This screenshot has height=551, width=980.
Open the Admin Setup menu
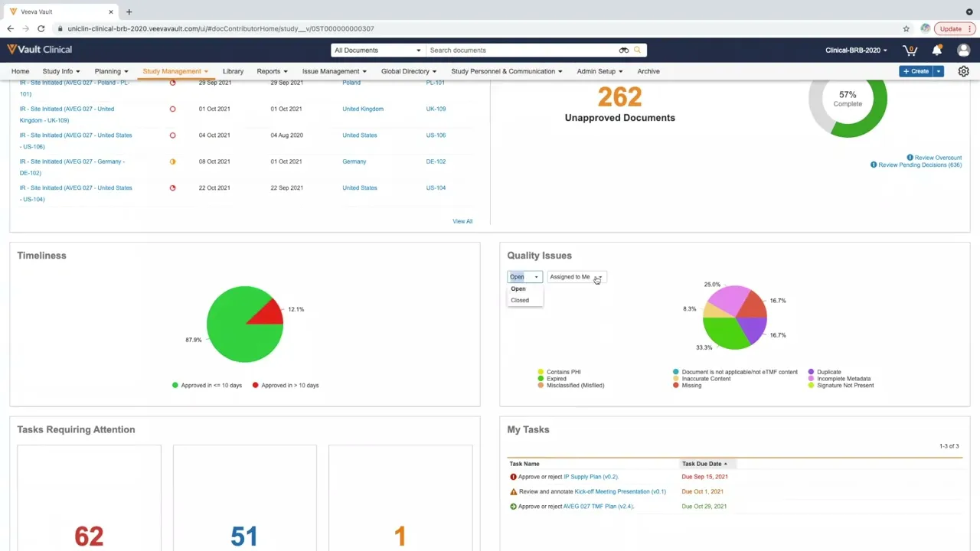599,71
